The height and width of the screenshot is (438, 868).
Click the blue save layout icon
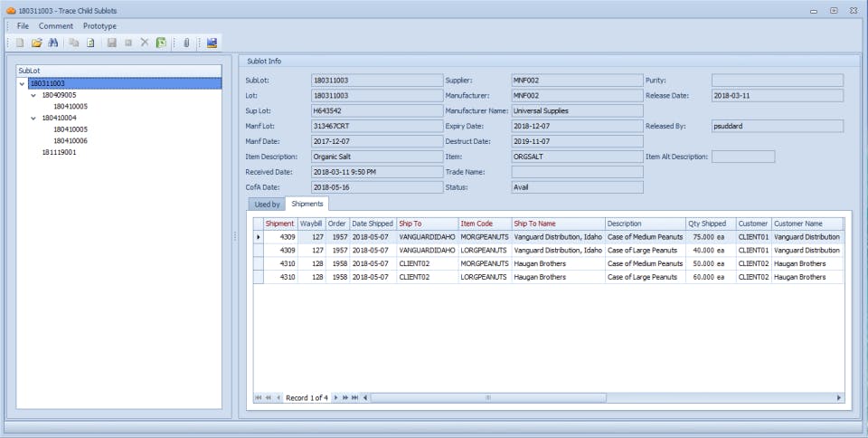point(212,43)
